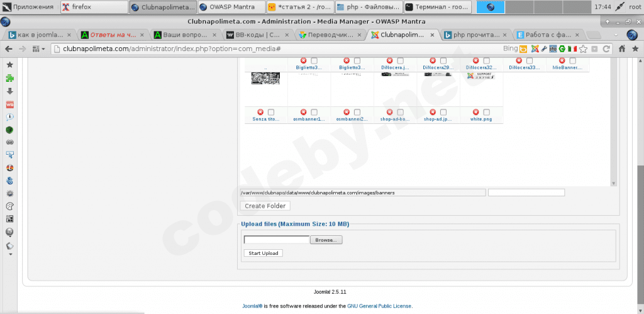Click the Bing search engine icon
Viewport: 644px width, 314px height.
coord(523,49)
